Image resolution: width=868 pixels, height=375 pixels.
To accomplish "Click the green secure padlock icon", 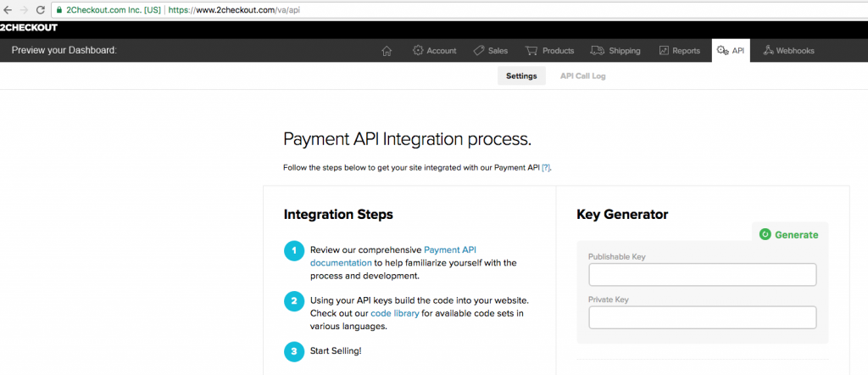I will pos(58,10).
